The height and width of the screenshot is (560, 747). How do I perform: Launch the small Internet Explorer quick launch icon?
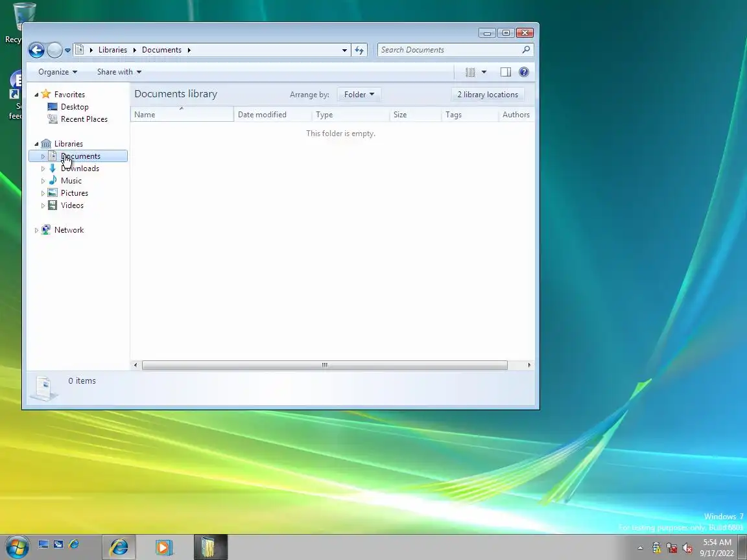(74, 544)
